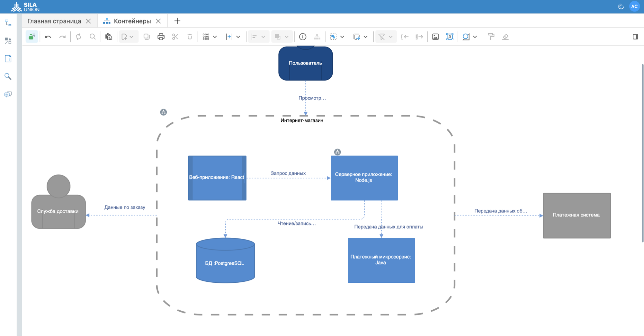The width and height of the screenshot is (644, 336).
Task: Switch to the Главная страница tab
Action: click(x=54, y=21)
